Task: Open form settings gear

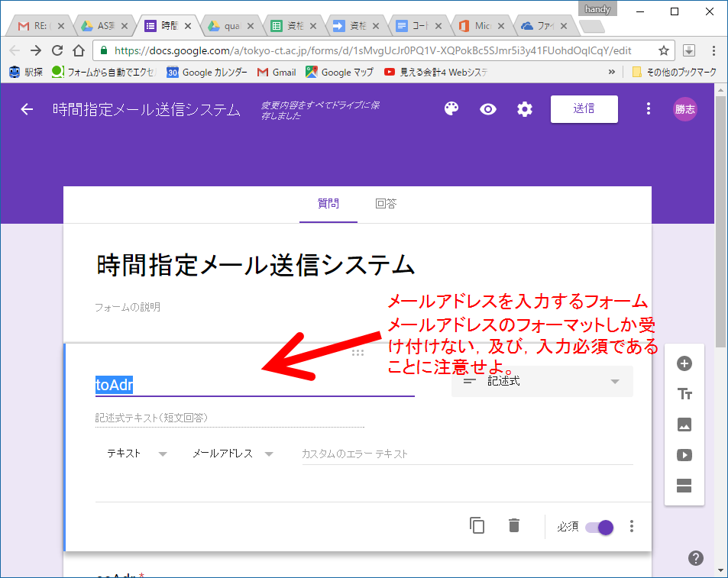Action: click(x=524, y=108)
